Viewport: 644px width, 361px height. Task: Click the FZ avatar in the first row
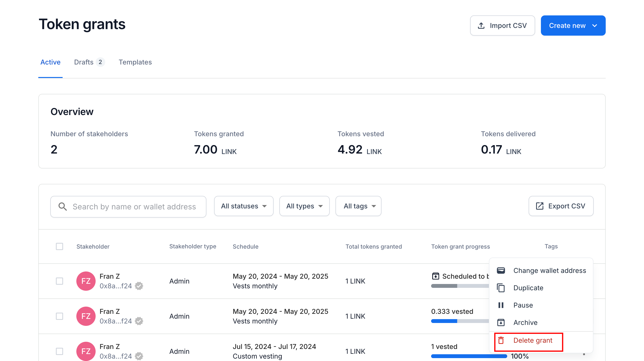pos(86,281)
